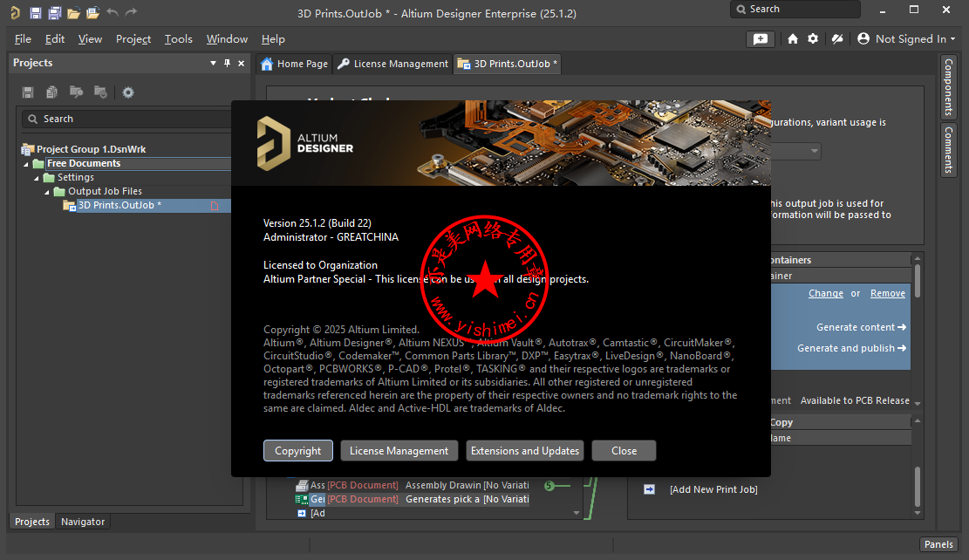The image size is (969, 560).
Task: Open Projects panel settings gear
Action: [128, 92]
